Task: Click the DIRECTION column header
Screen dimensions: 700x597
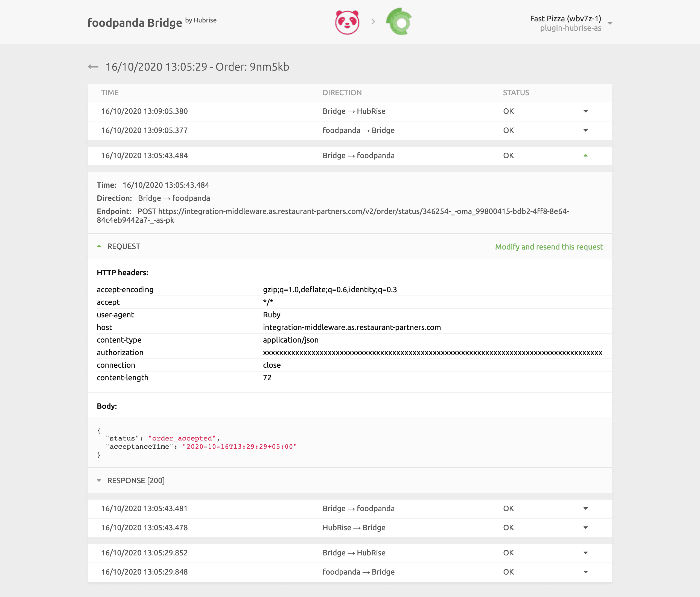Action: click(342, 92)
